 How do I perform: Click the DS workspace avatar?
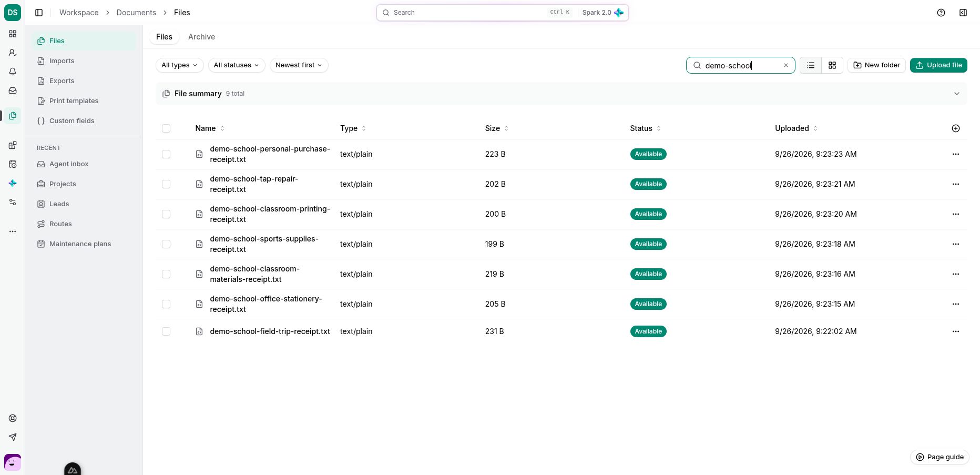click(x=13, y=13)
